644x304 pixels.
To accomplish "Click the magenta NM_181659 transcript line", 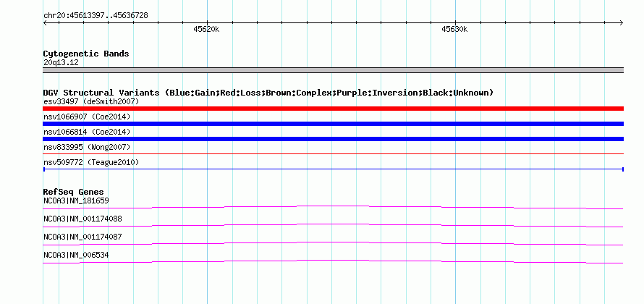I will click(333, 207).
